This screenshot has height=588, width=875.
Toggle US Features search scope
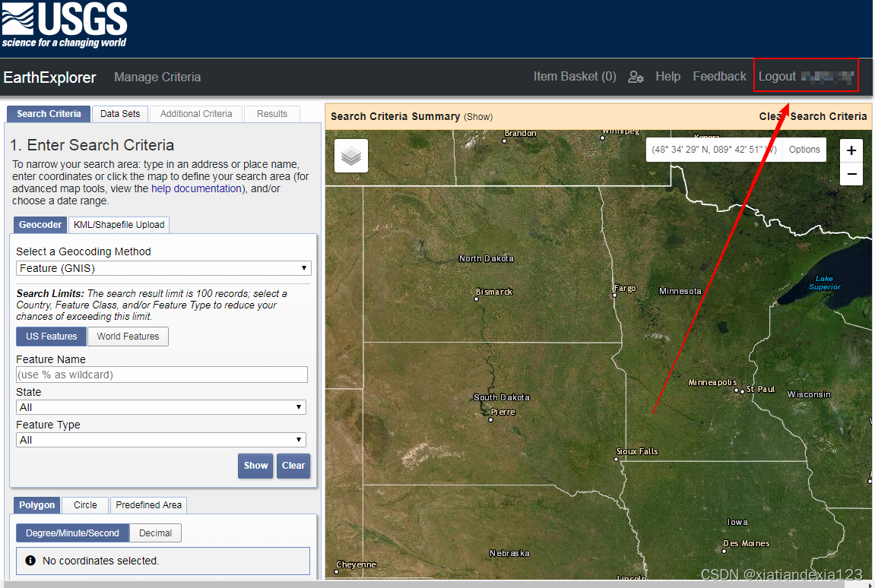52,337
